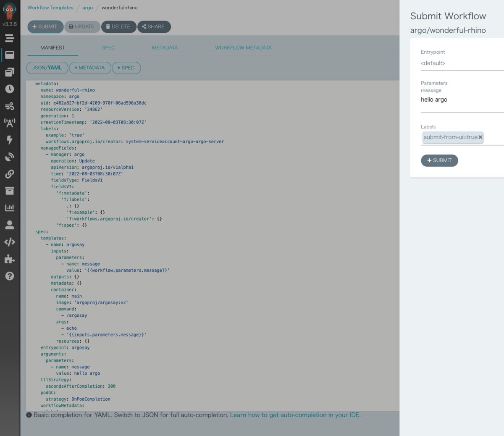
Task: Click the 'resourceVersion: 34862' line
Action: click(71, 109)
